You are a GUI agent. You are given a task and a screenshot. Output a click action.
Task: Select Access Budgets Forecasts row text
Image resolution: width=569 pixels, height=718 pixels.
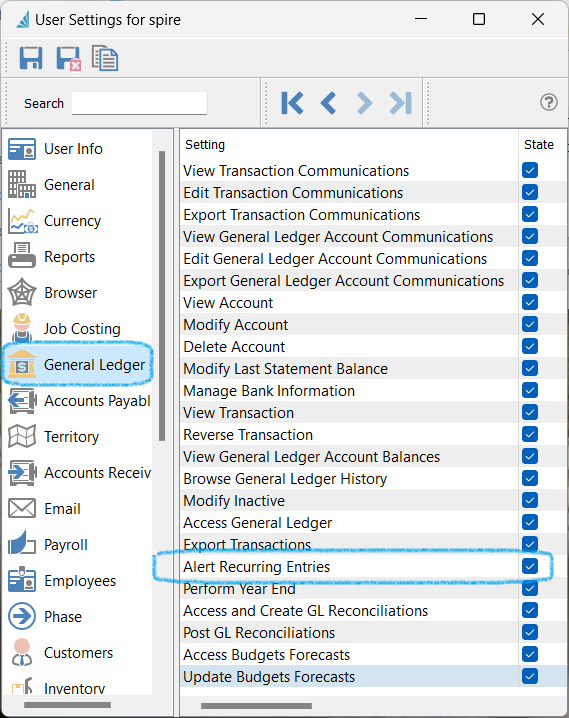[266, 655]
